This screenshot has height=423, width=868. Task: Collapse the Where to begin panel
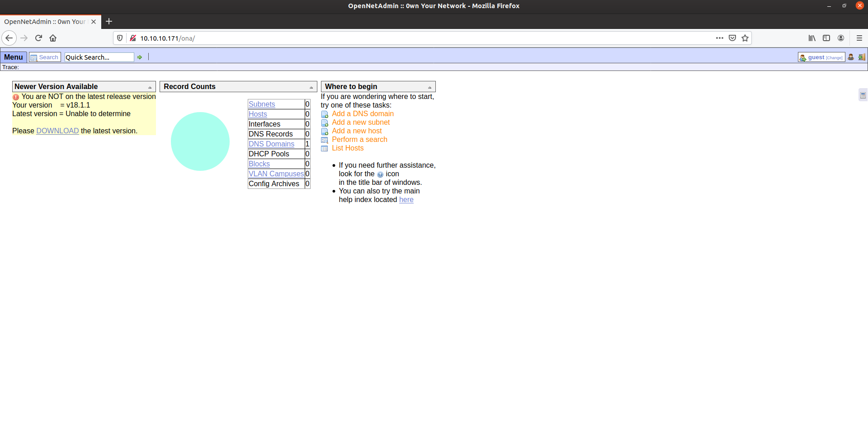click(429, 87)
